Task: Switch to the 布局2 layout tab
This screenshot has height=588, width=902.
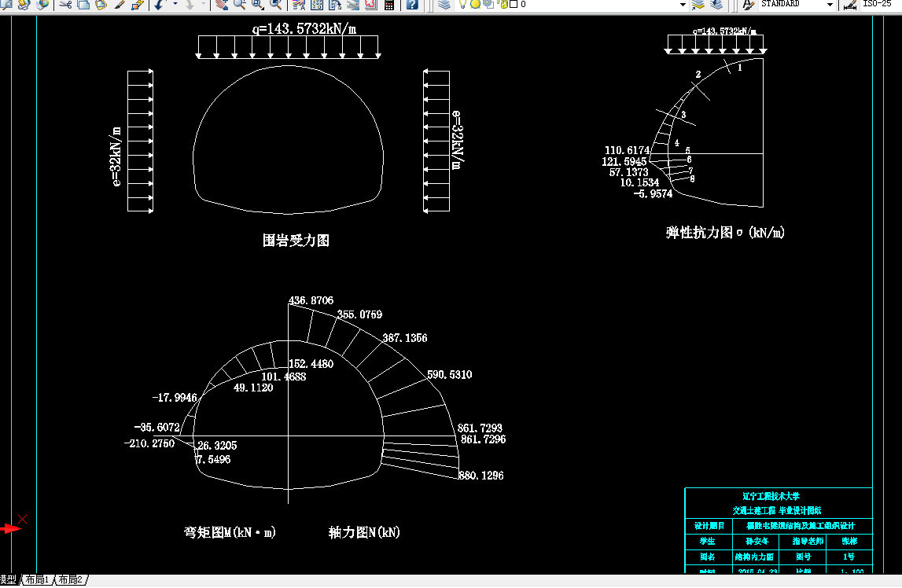Action: [71, 579]
